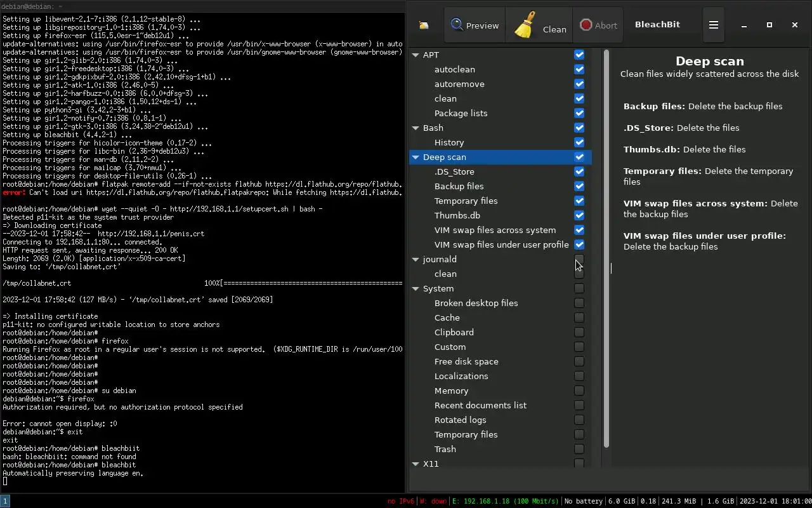Check the Memory checkbox

[x=579, y=391]
